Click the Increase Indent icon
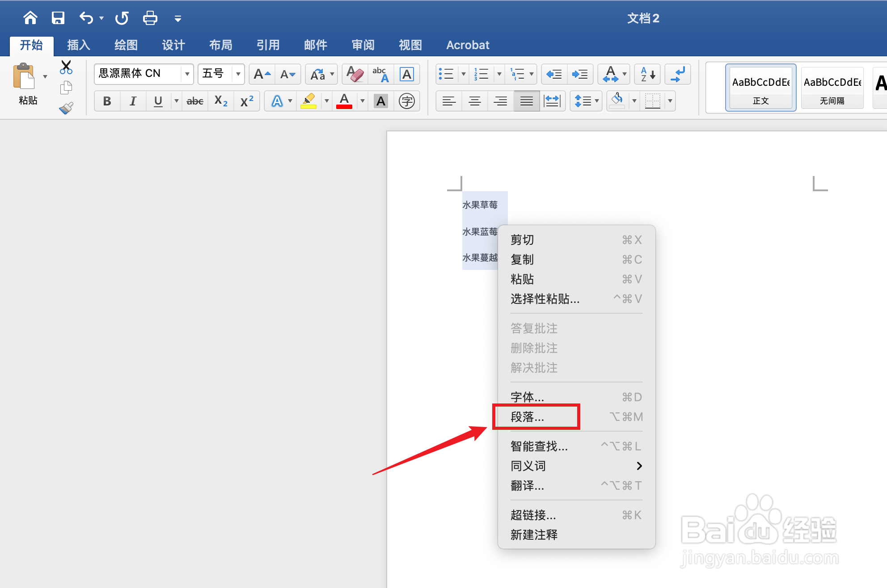 [x=580, y=74]
